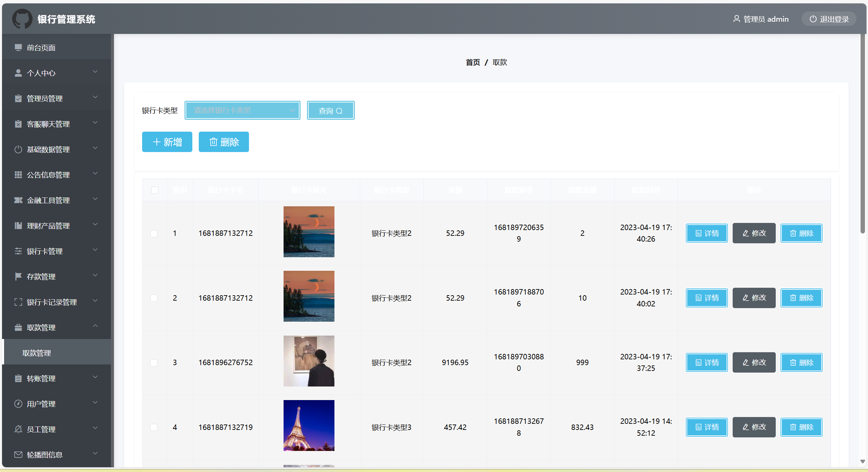Check the checkbox for row 1
The width and height of the screenshot is (868, 472).
[154, 233]
